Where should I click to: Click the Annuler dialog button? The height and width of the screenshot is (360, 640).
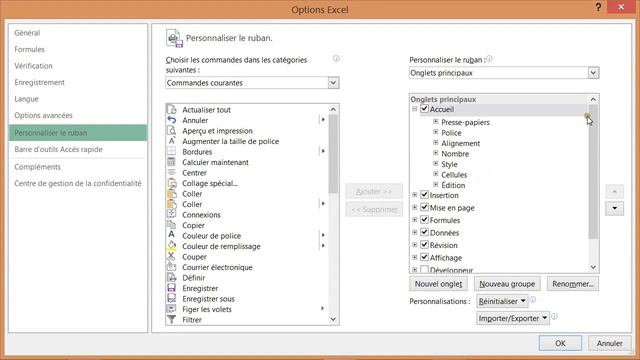[609, 343]
